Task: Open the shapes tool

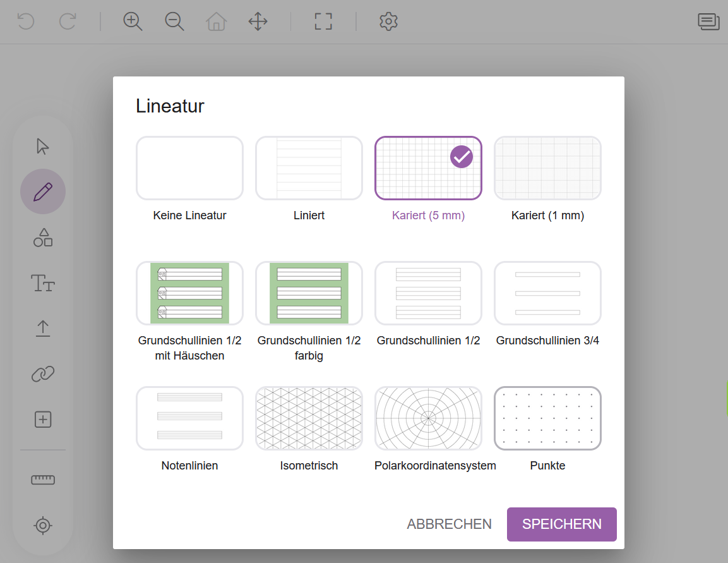Action: (x=43, y=238)
